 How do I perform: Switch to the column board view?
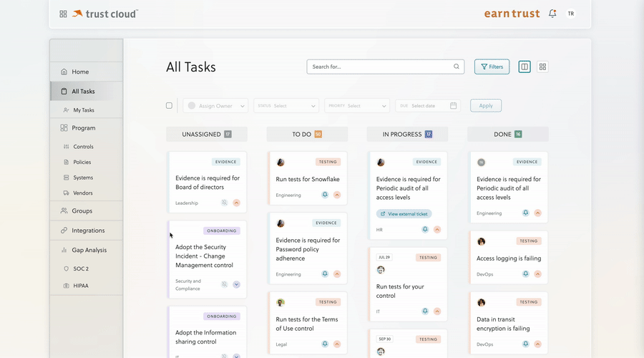(x=525, y=67)
